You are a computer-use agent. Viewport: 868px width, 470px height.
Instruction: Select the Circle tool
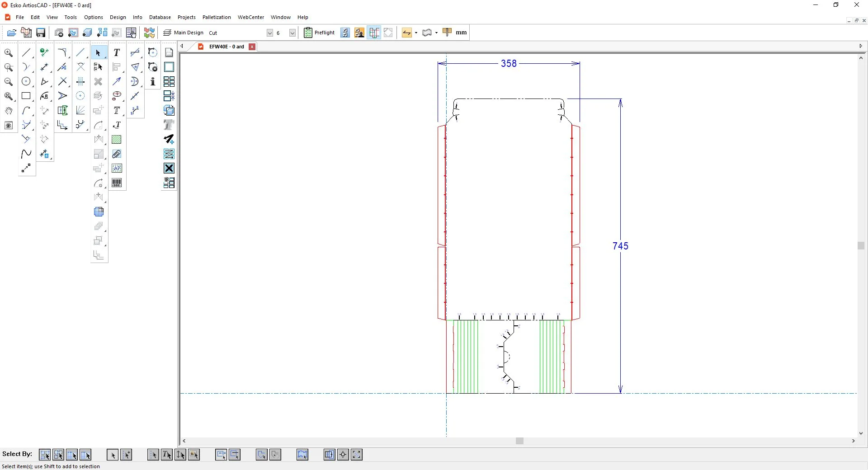pos(26,82)
